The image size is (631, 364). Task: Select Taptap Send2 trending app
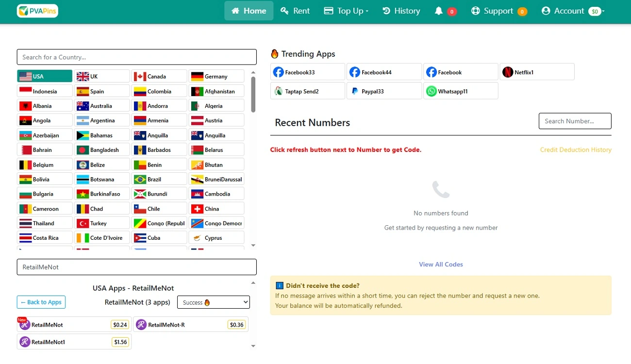tap(308, 91)
